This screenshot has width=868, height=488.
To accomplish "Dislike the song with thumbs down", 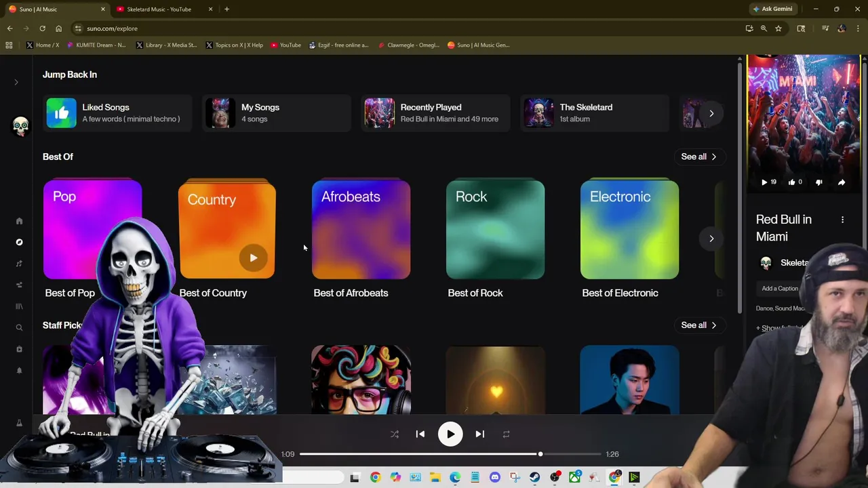I will (x=818, y=182).
